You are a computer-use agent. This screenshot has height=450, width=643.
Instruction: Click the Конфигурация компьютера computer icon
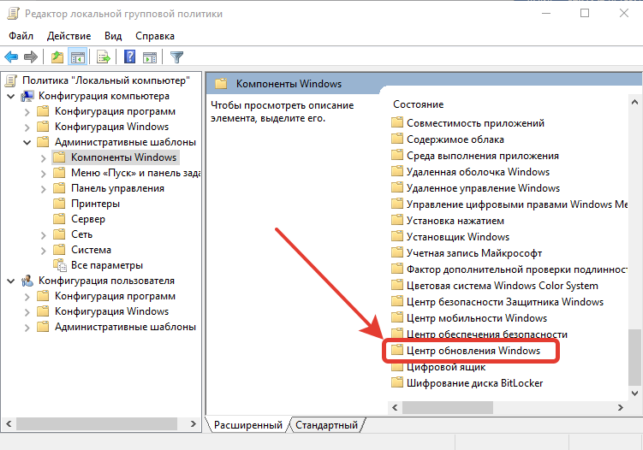[27, 96]
